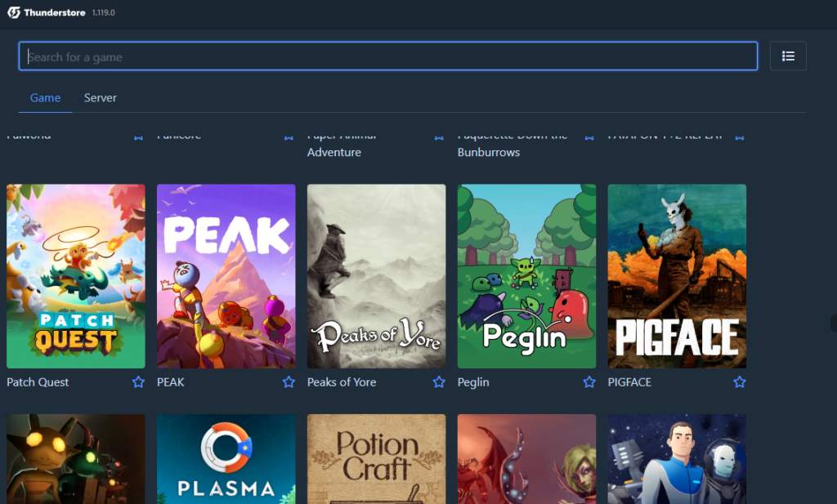This screenshot has width=837, height=504.
Task: Favorite Patch Quest with its star icon
Action: 138,381
